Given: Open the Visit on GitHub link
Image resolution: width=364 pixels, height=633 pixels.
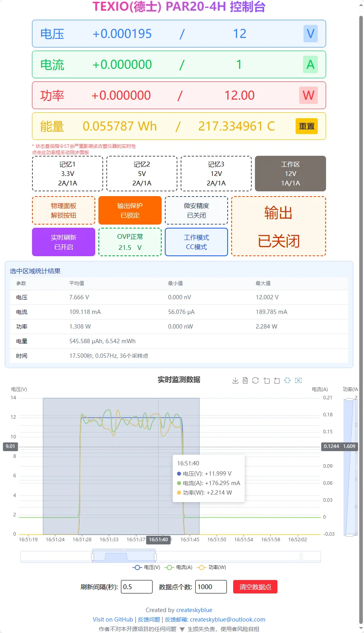Looking at the screenshot, I should click(x=113, y=620).
